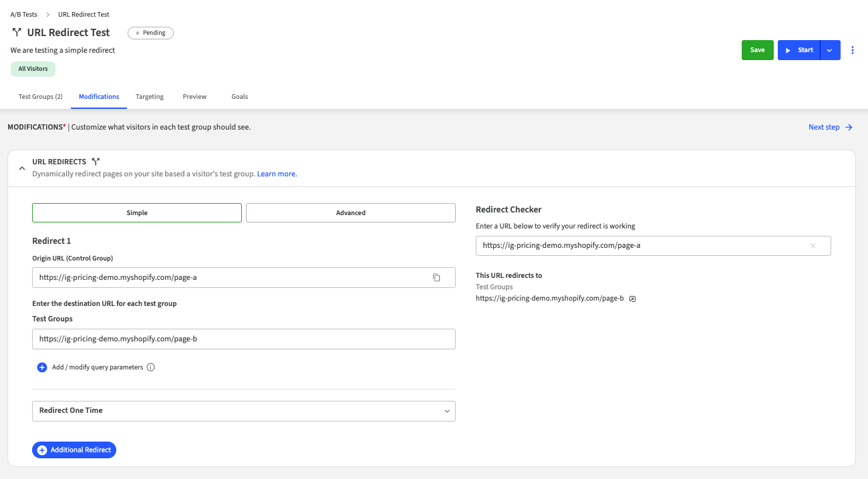Add an Additional Redirect

[x=74, y=450]
